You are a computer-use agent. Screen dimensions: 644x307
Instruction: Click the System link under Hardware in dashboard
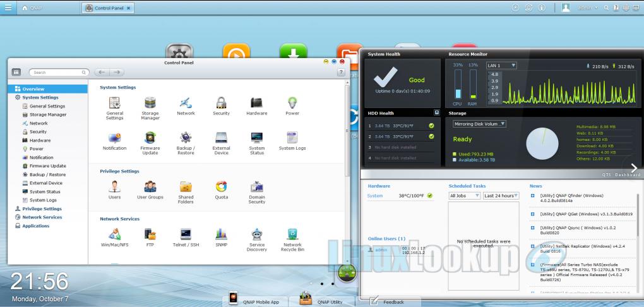[375, 196]
